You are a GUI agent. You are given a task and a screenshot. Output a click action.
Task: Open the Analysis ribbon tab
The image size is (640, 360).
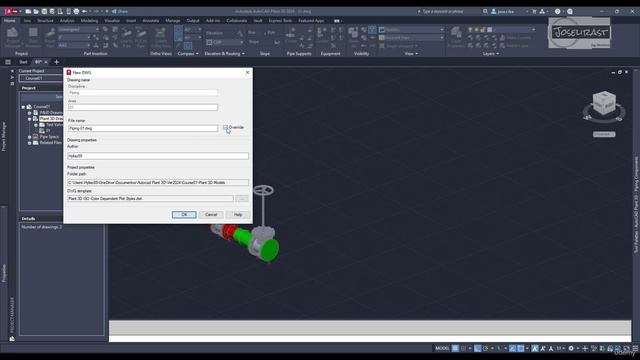[x=67, y=20]
